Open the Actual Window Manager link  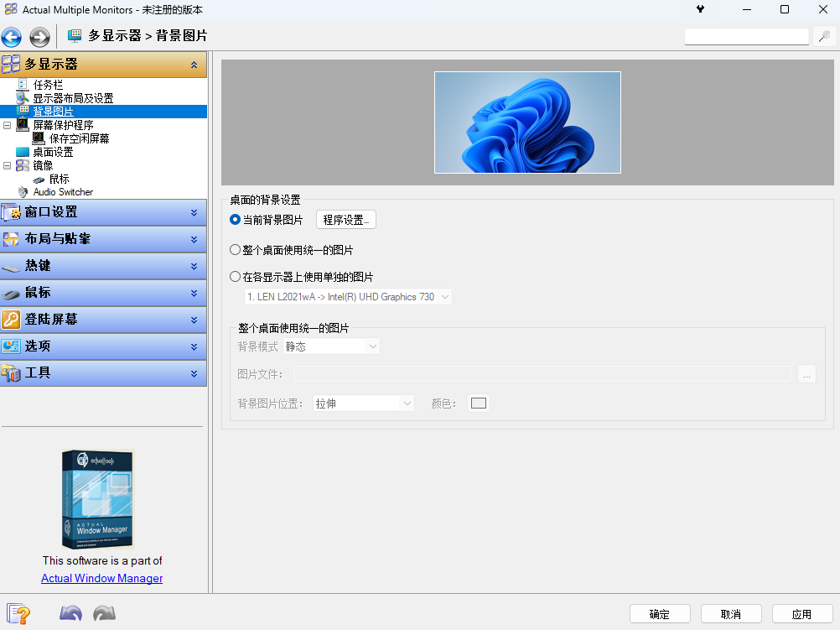pos(101,578)
